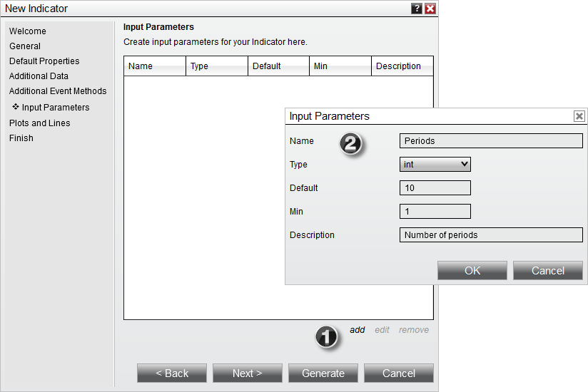Close the New Indicator wizard window
This screenshot has height=392, width=588.
(x=430, y=9)
